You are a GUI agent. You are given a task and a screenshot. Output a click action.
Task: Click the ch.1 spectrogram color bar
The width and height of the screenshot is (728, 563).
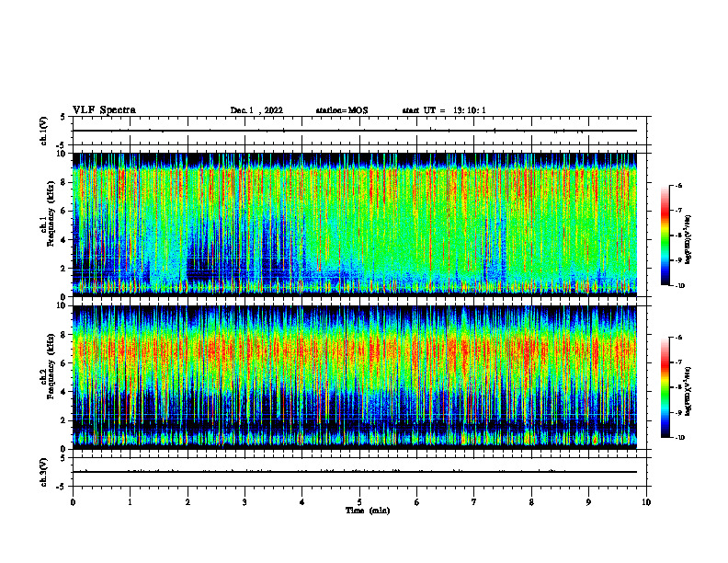coord(665,236)
